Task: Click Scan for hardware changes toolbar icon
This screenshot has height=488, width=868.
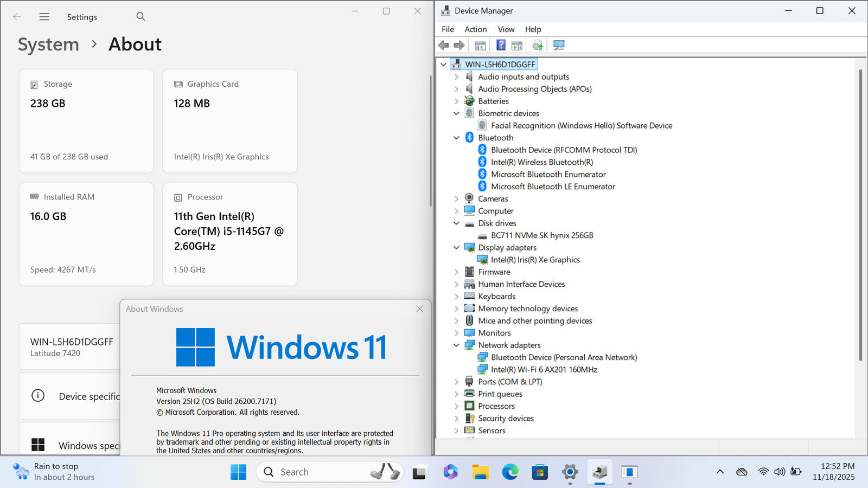Action: pyautogui.click(x=559, y=45)
